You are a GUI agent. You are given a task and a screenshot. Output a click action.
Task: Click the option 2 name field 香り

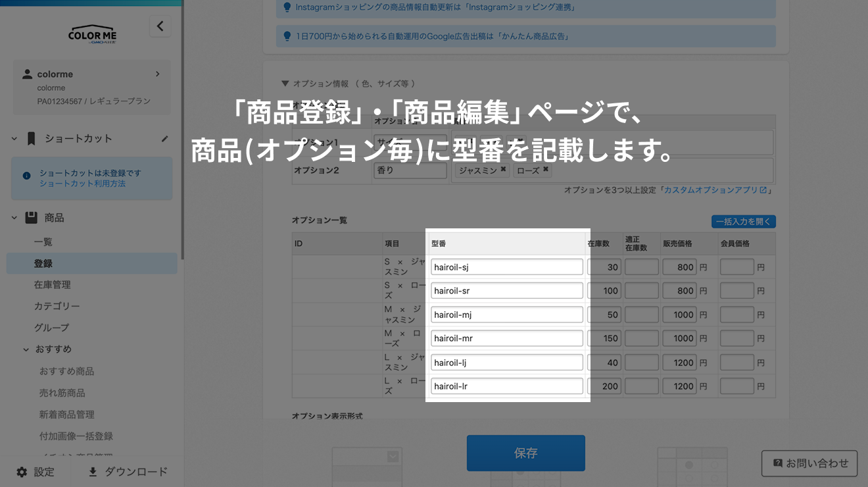click(410, 170)
